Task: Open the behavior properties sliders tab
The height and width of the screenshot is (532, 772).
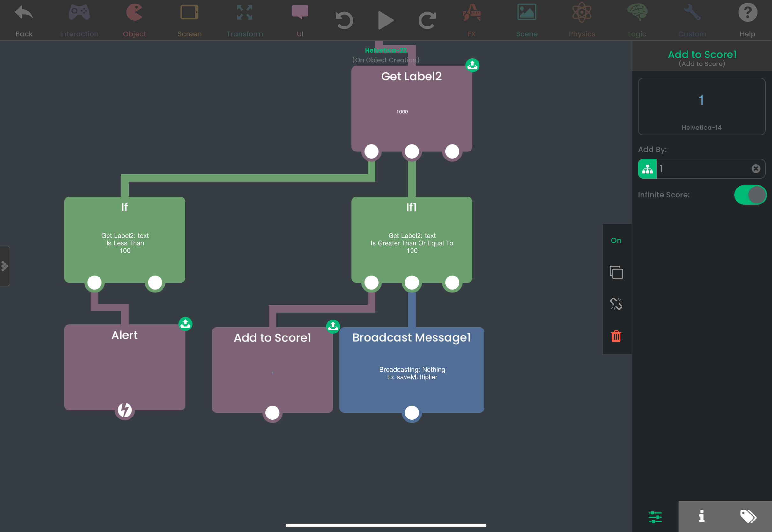Action: (x=655, y=517)
